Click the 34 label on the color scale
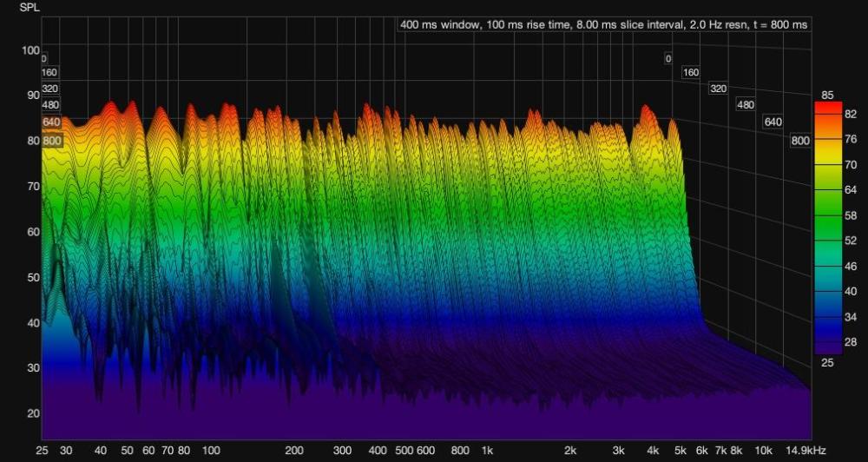The height and width of the screenshot is (462, 868). click(851, 318)
